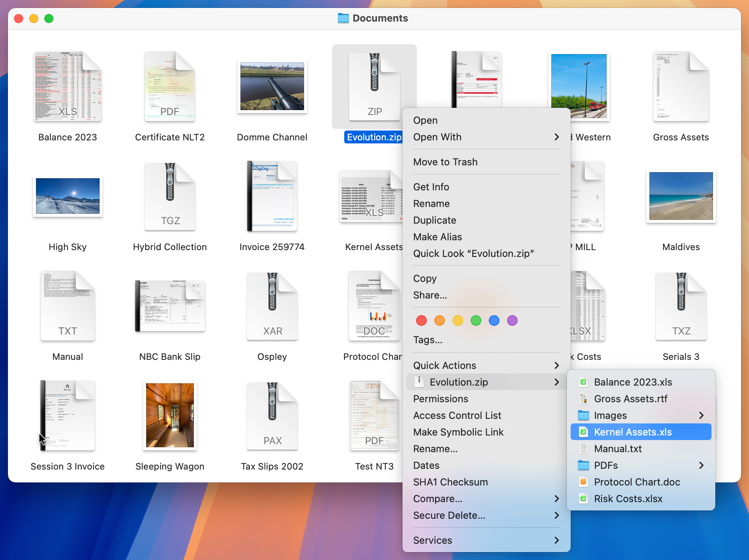
Task: Expand the Evolution.zip contents submenu
Action: (487, 382)
